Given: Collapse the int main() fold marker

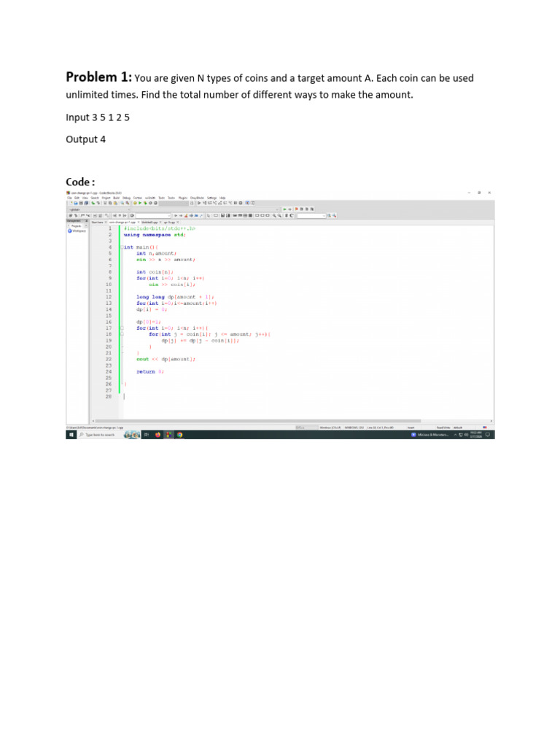Looking at the screenshot, I should coord(122,247).
